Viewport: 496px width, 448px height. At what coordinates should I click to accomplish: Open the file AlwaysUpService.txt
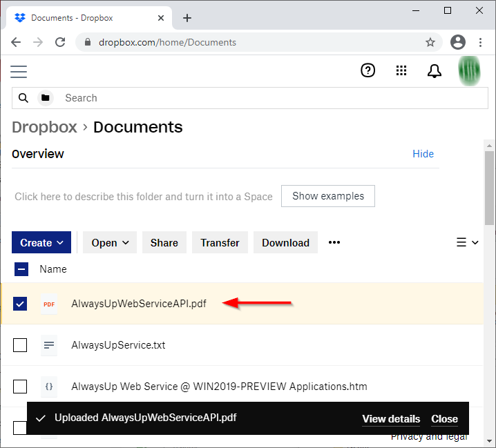(x=118, y=345)
